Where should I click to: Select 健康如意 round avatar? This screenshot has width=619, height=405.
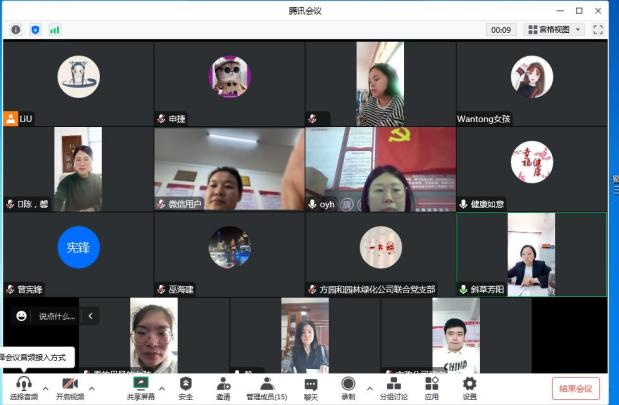(532, 162)
